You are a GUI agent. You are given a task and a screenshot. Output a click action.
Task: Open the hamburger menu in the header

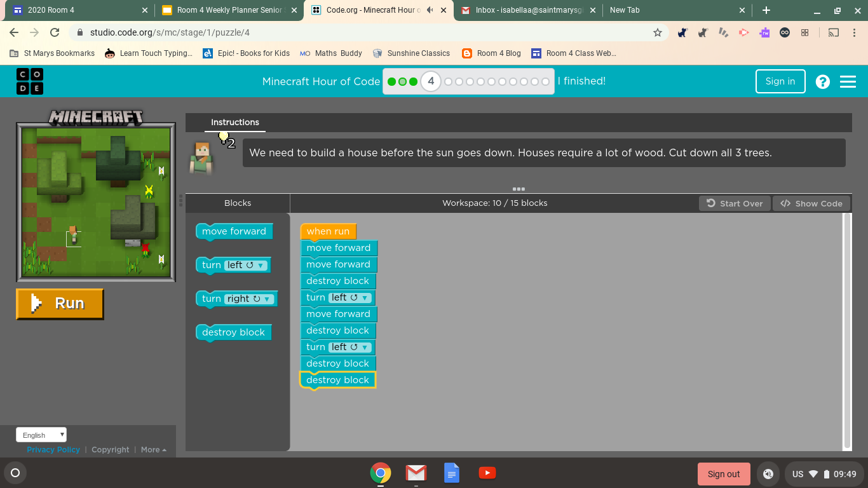coord(848,81)
